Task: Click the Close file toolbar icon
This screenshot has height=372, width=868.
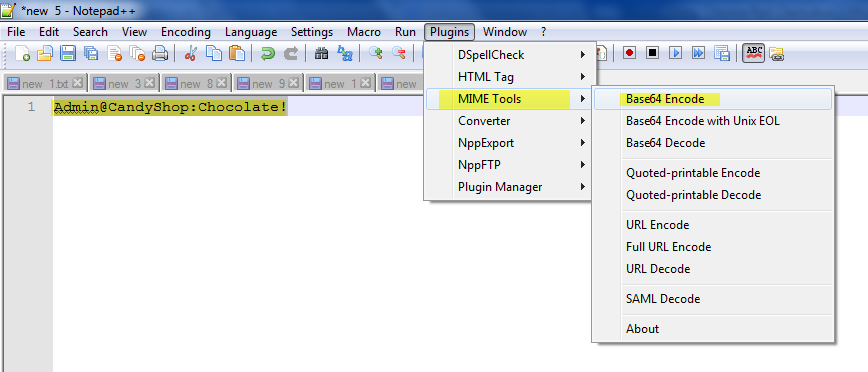Action: [x=114, y=54]
